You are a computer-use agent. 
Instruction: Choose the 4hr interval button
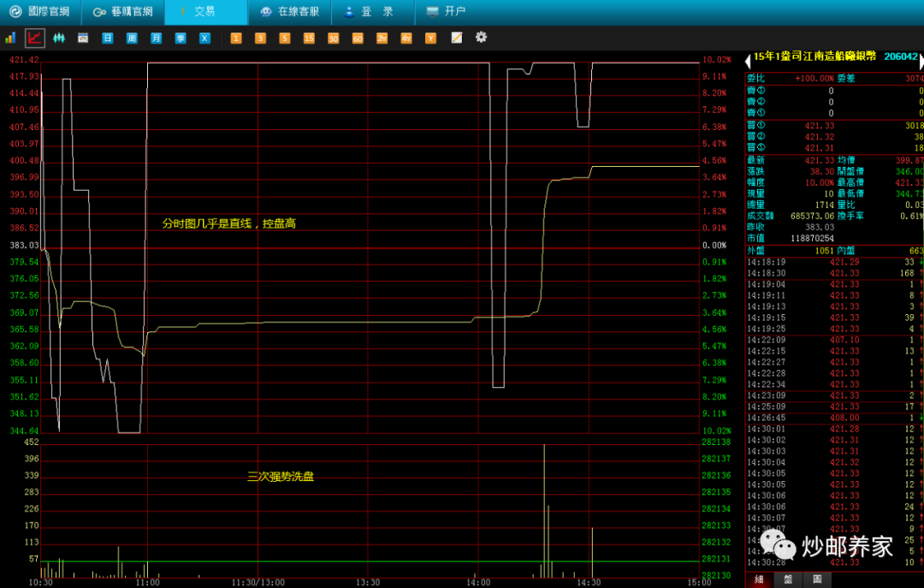click(x=406, y=38)
